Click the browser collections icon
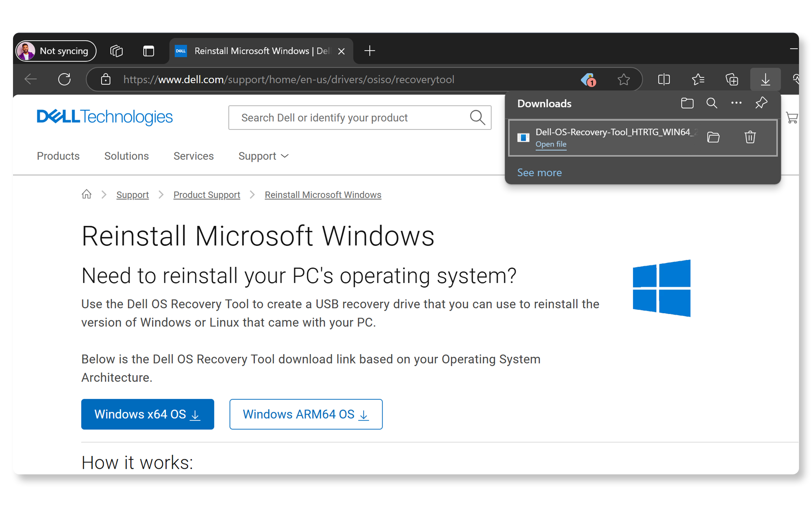This screenshot has width=812, height=507. tap(731, 80)
